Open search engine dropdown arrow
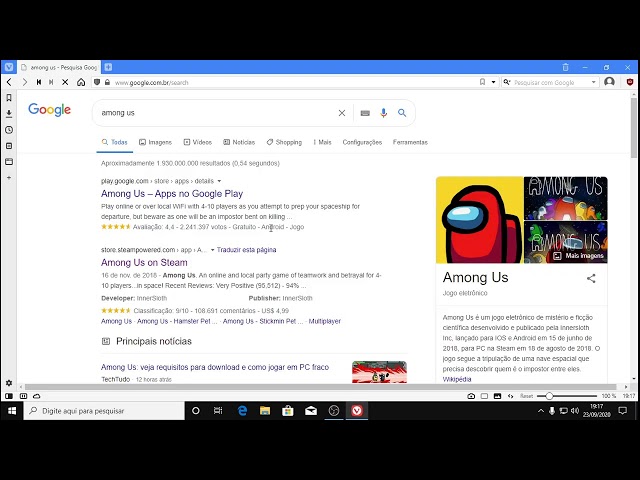 tap(593, 82)
